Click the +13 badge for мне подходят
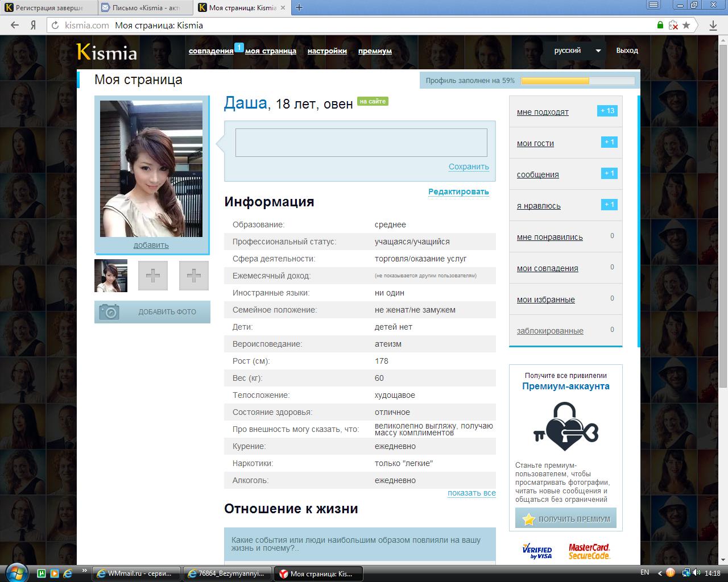 click(607, 111)
